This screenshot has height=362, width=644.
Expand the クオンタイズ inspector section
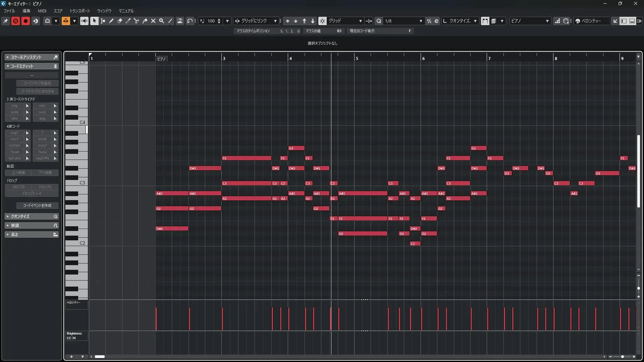pos(20,217)
